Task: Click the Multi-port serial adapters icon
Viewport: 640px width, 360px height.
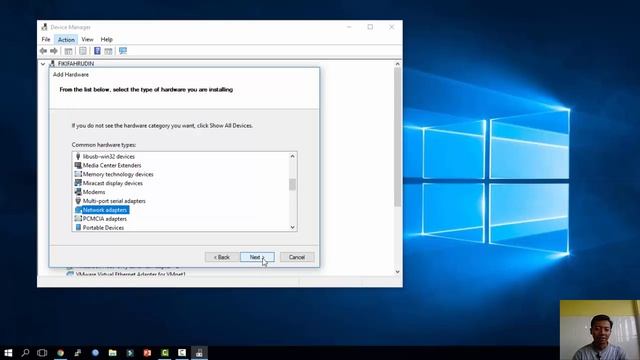Action: pos(78,201)
